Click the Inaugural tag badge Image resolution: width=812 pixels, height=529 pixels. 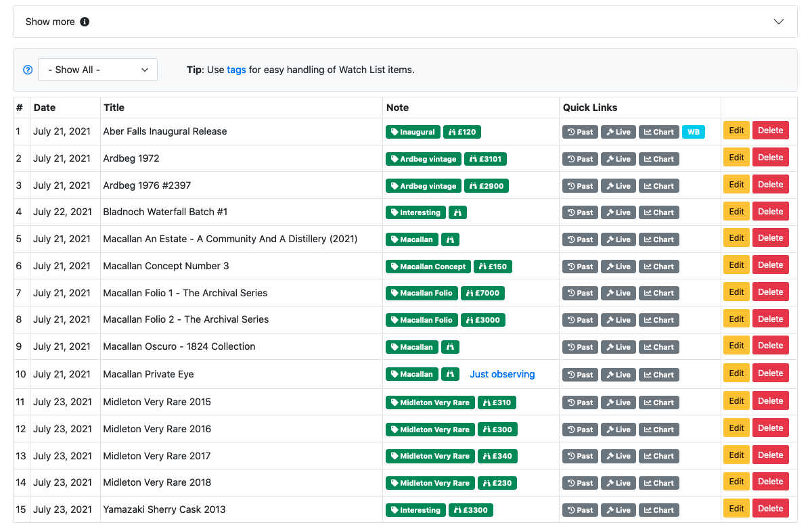click(x=413, y=131)
